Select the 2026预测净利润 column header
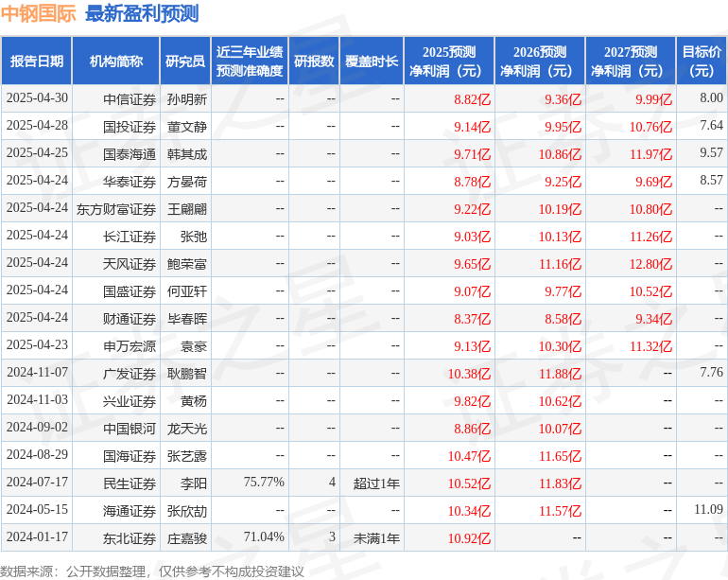Image resolution: width=728 pixels, height=580 pixels. (540, 61)
